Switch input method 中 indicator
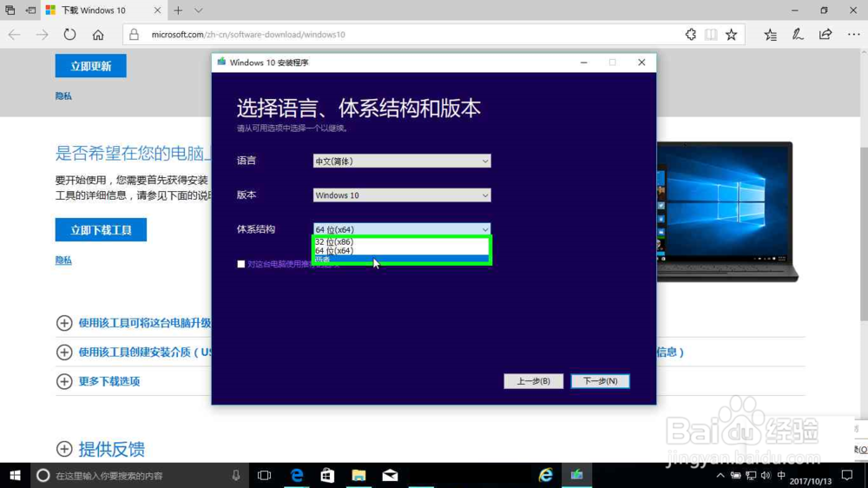Viewport: 868px width, 488px height. [x=781, y=475]
